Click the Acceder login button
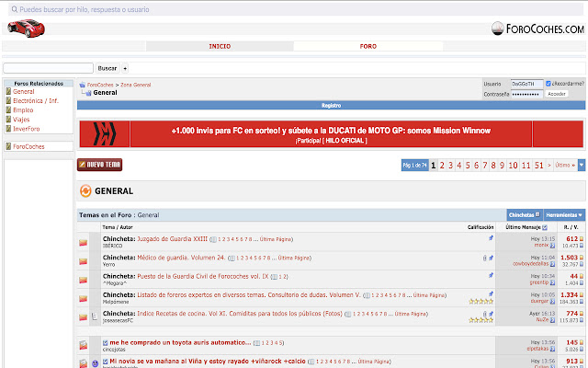The height and width of the screenshot is (368, 588). click(x=557, y=94)
